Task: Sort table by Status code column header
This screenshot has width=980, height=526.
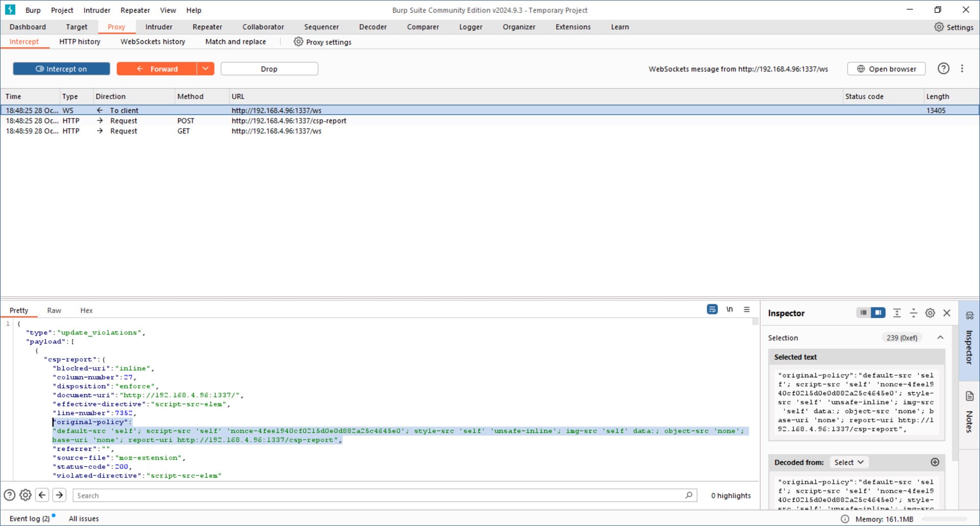Action: click(883, 96)
